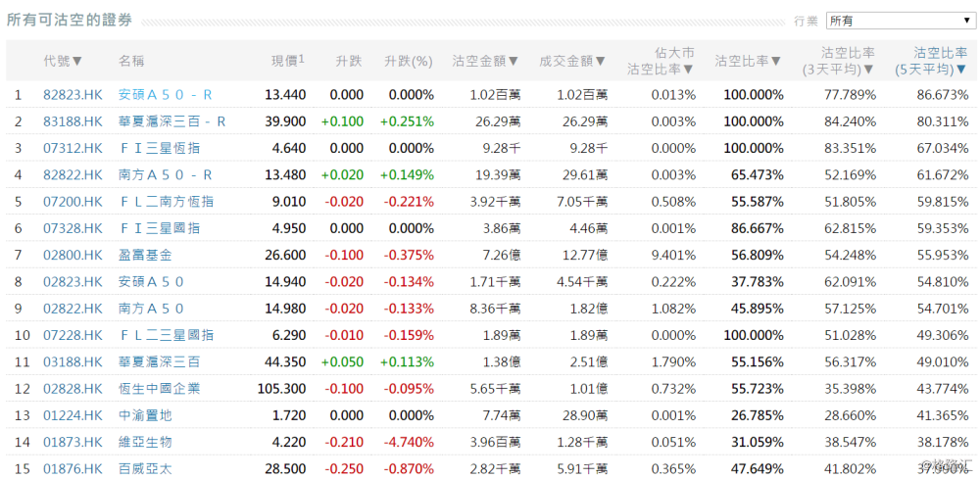Click the 盈富基金 stock name
This screenshot has height=479, width=980.
tap(144, 255)
